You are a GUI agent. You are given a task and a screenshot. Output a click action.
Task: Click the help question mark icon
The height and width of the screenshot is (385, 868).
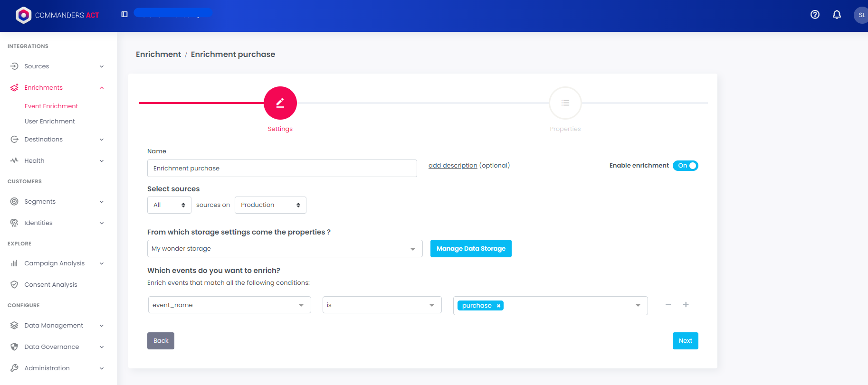tap(815, 15)
